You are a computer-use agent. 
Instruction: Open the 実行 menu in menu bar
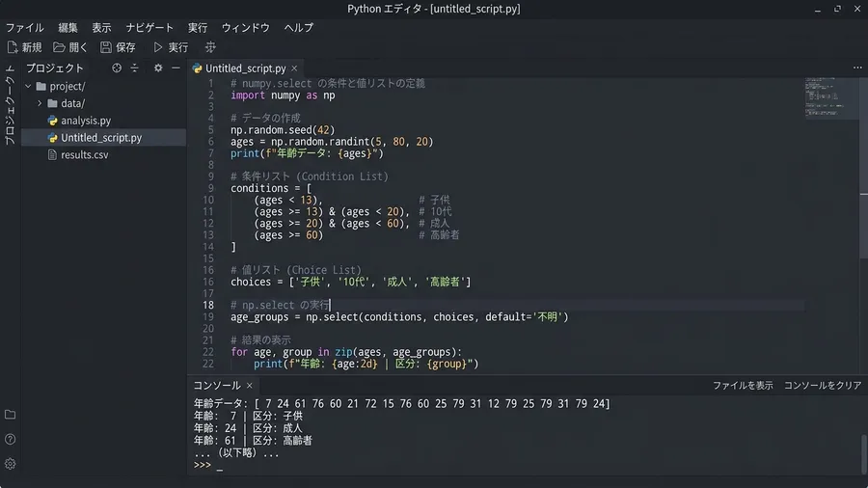pos(198,28)
